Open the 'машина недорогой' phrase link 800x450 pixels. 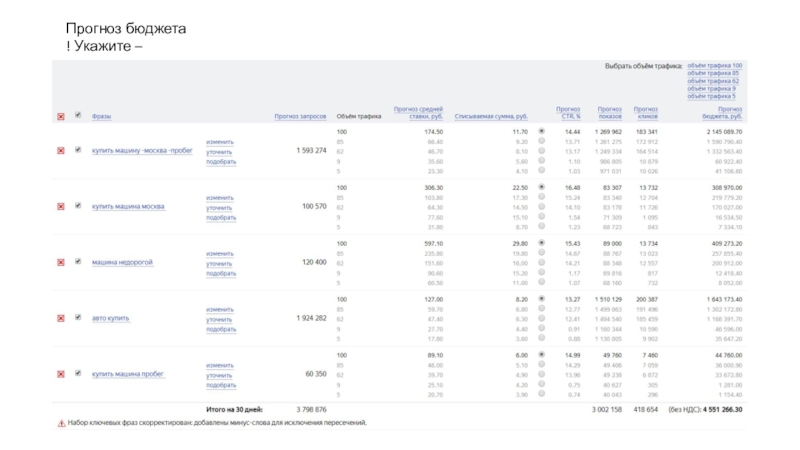pos(122,263)
